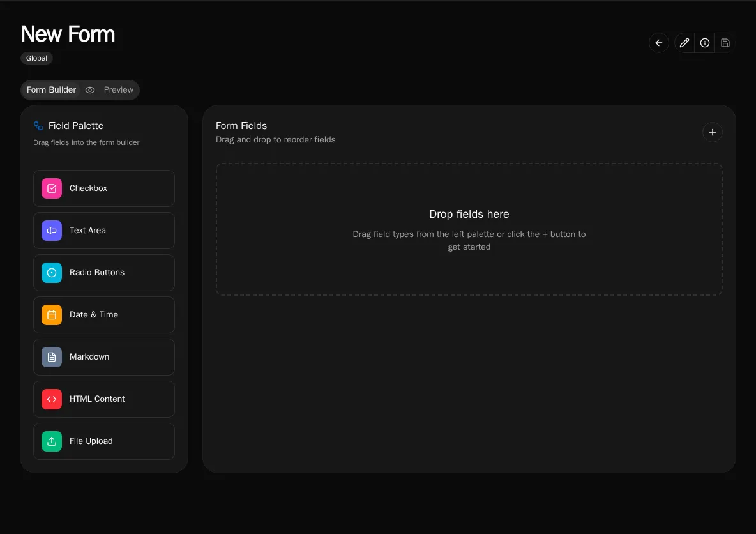This screenshot has width=756, height=534.
Task: Click the green File Upload icon
Action: pos(52,441)
